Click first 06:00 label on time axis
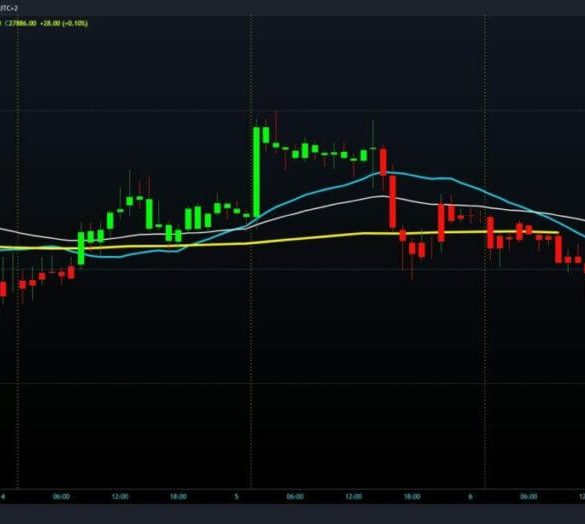This screenshot has width=585, height=524. [x=61, y=496]
